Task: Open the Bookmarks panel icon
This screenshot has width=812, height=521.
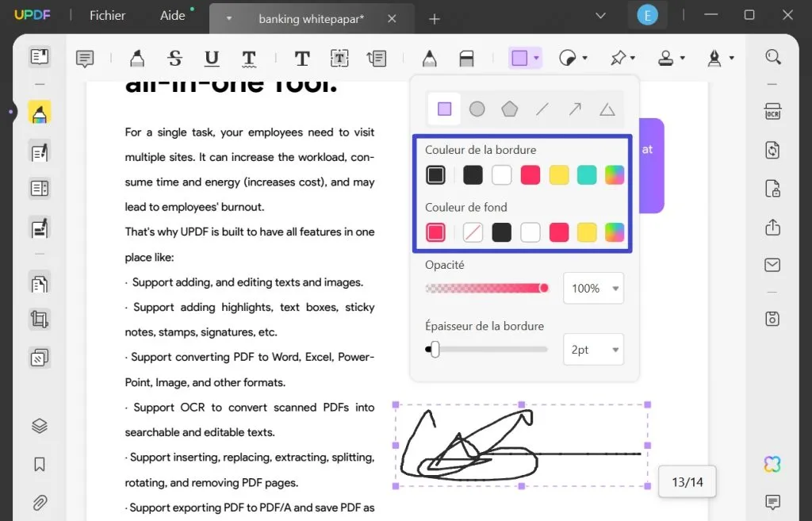Action: [x=40, y=464]
